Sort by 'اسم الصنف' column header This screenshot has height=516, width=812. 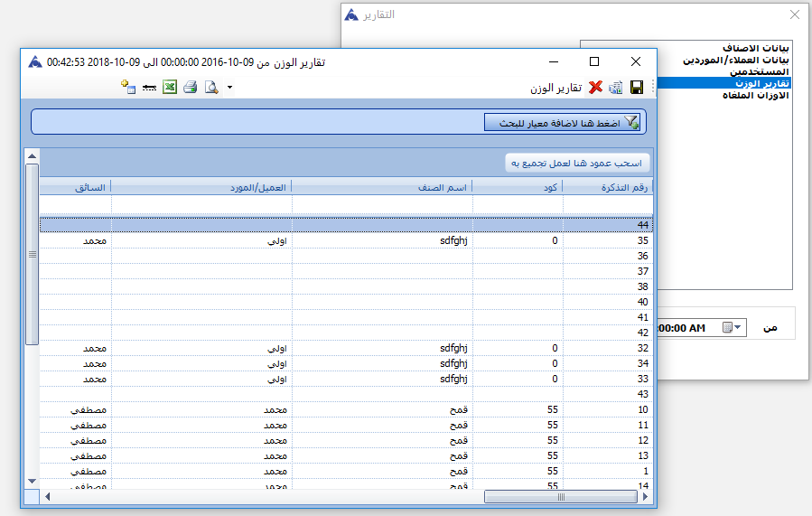pyautogui.click(x=383, y=187)
